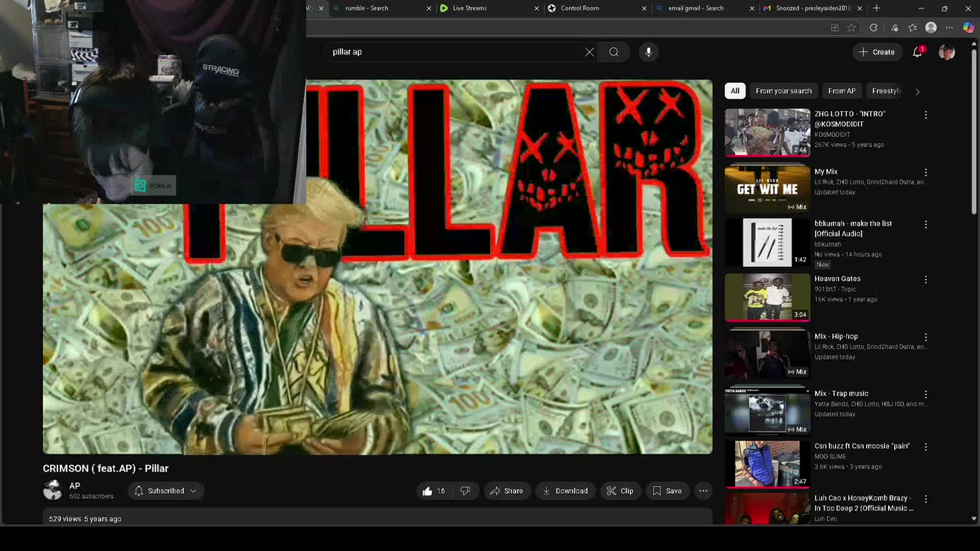
Task: Open Edge profile avatar
Action: tap(931, 28)
